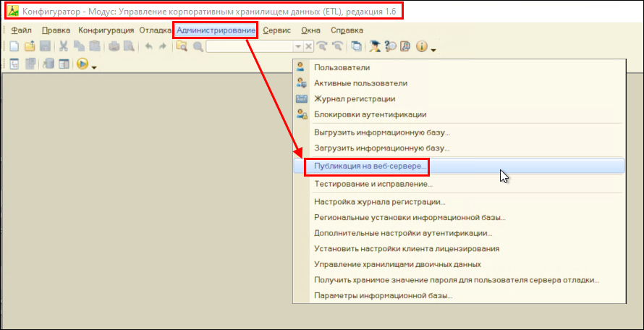Choose Управление хранилищами двоичных данных
The height and width of the screenshot is (330, 644).
click(459, 264)
